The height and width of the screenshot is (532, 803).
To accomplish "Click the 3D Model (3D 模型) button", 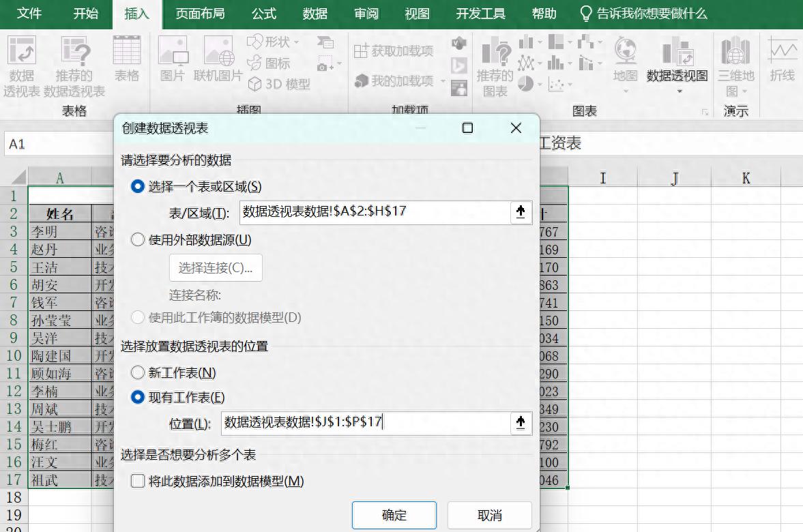I will (x=279, y=84).
